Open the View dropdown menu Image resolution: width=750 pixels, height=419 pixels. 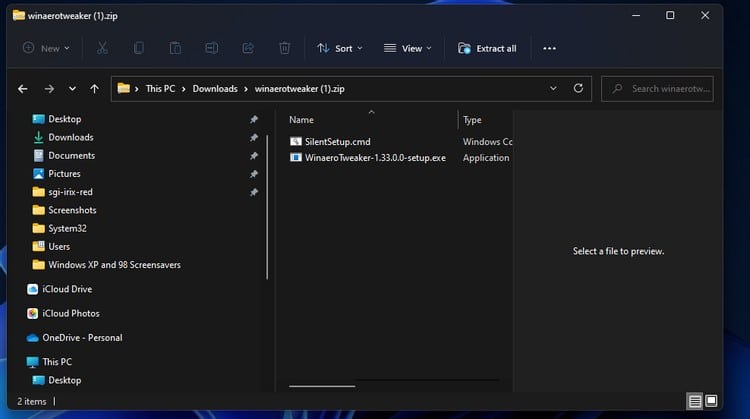tap(408, 48)
